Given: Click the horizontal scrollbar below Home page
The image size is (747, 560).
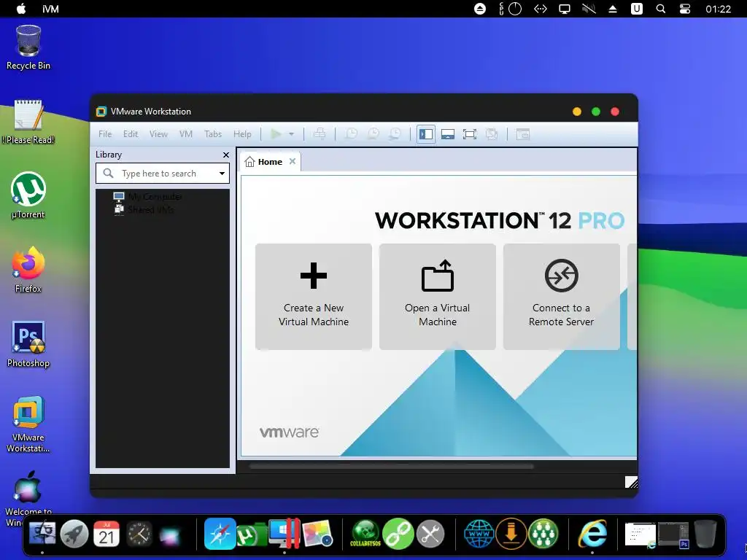Looking at the screenshot, I should (x=391, y=466).
